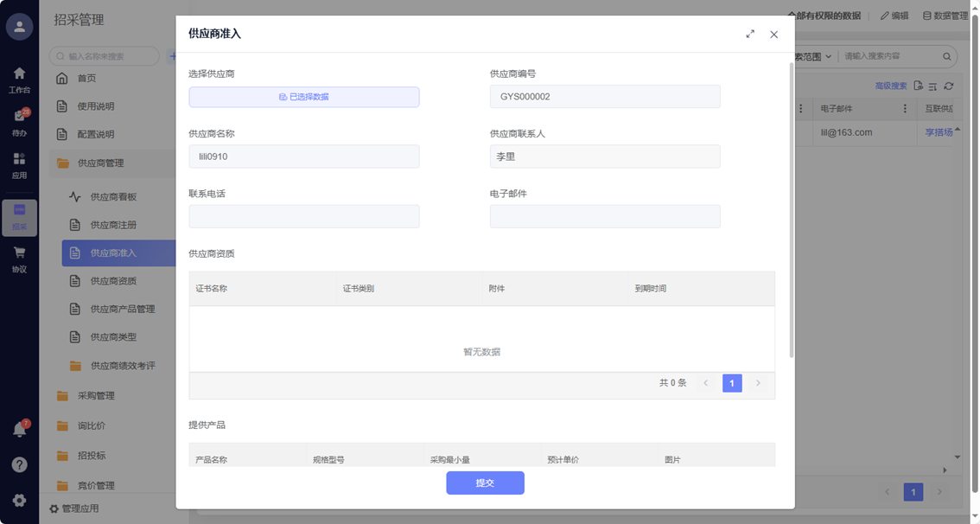Click the 已选择数据 supplier selector
Image resolution: width=980 pixels, height=524 pixels.
[304, 97]
